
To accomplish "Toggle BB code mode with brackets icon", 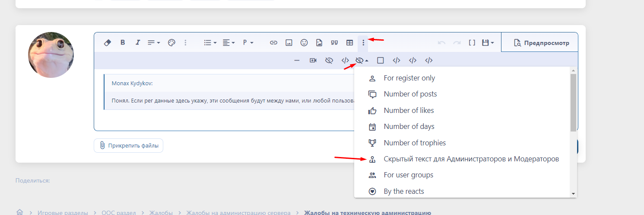I will (x=472, y=43).
